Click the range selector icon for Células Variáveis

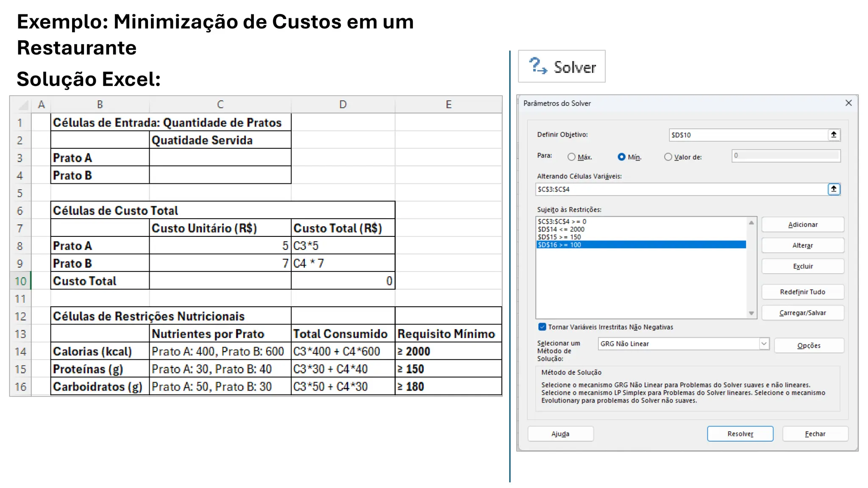(x=834, y=189)
